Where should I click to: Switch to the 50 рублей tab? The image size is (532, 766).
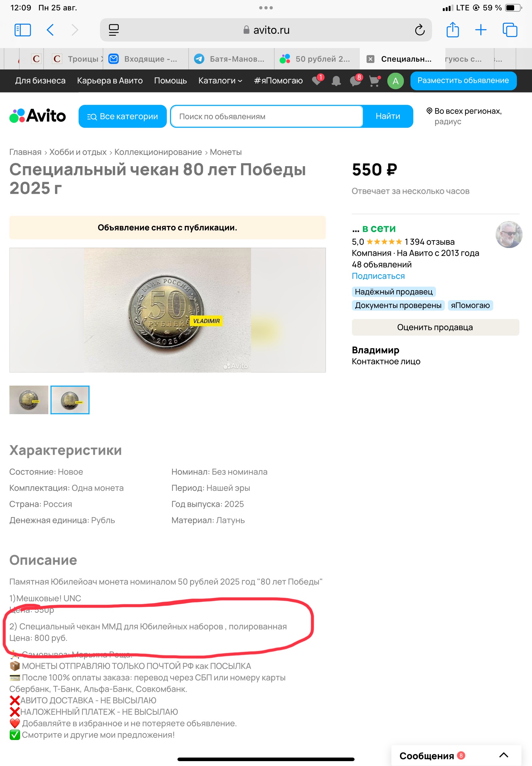tap(317, 59)
